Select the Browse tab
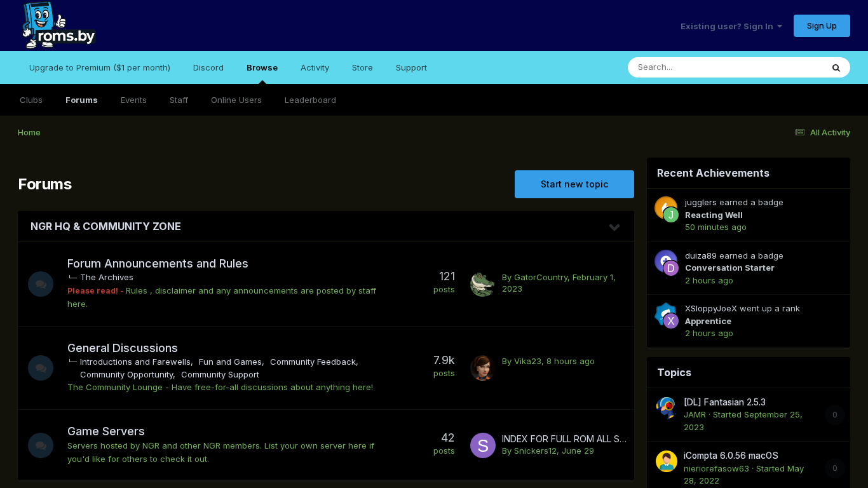 click(262, 67)
